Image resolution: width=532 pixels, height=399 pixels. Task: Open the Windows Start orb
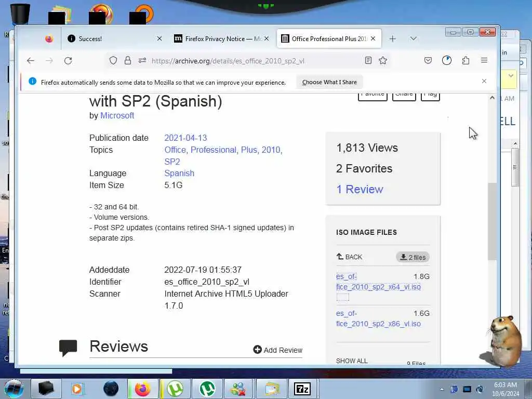(x=14, y=389)
